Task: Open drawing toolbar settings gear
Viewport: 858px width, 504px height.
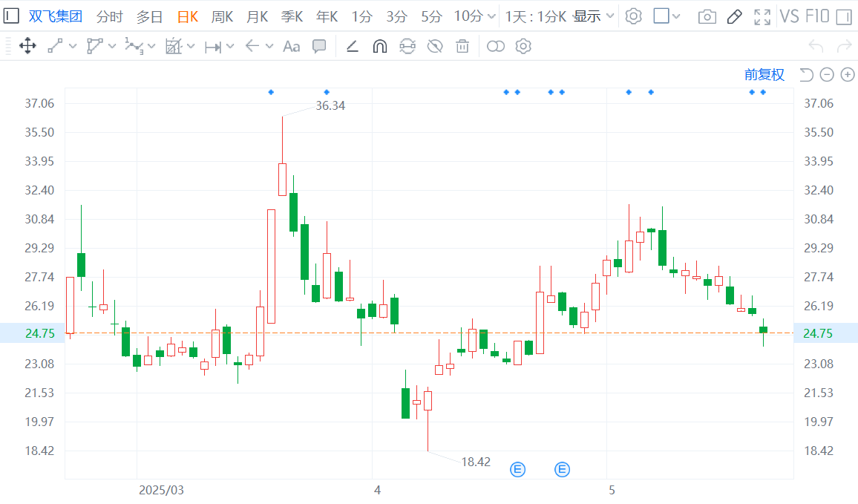Action: (x=523, y=47)
